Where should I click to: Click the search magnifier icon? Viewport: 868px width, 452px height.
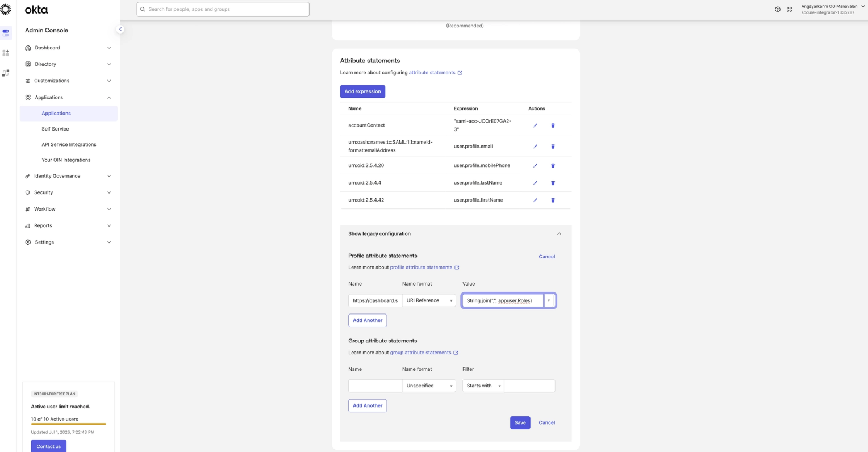(143, 9)
